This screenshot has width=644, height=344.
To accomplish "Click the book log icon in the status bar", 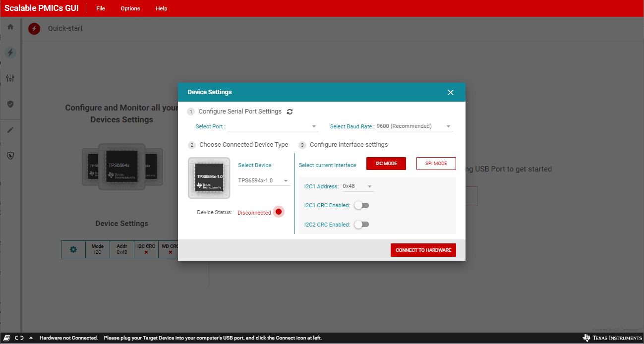I will [x=7, y=338].
